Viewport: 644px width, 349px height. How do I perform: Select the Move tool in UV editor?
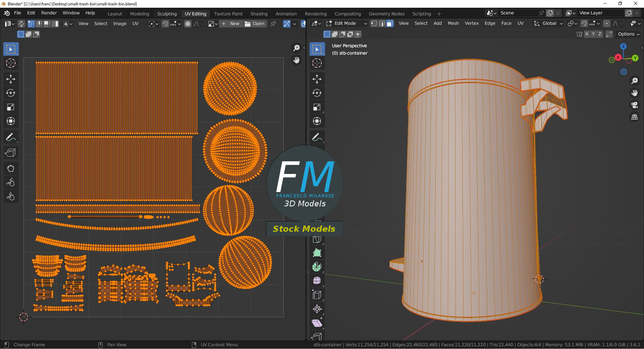point(11,79)
